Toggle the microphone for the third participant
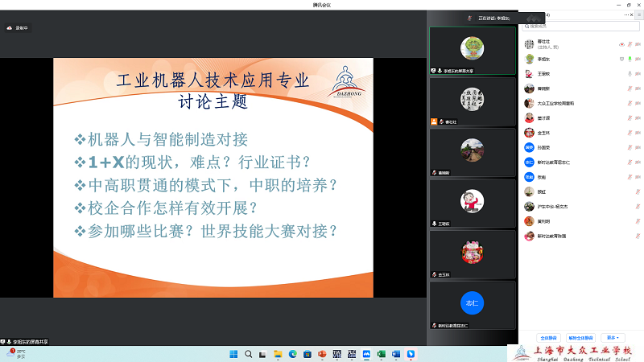Viewport: 644px width, 362px height. pyautogui.click(x=630, y=73)
